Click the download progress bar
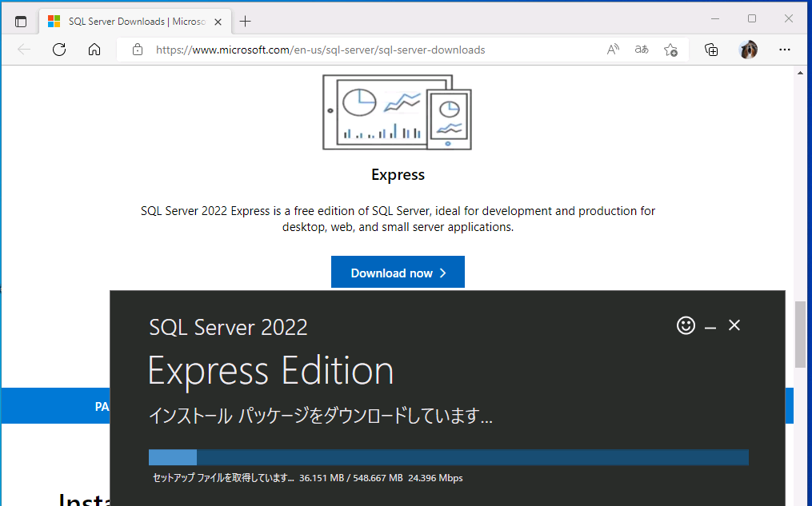The width and height of the screenshot is (812, 506). 447,456
